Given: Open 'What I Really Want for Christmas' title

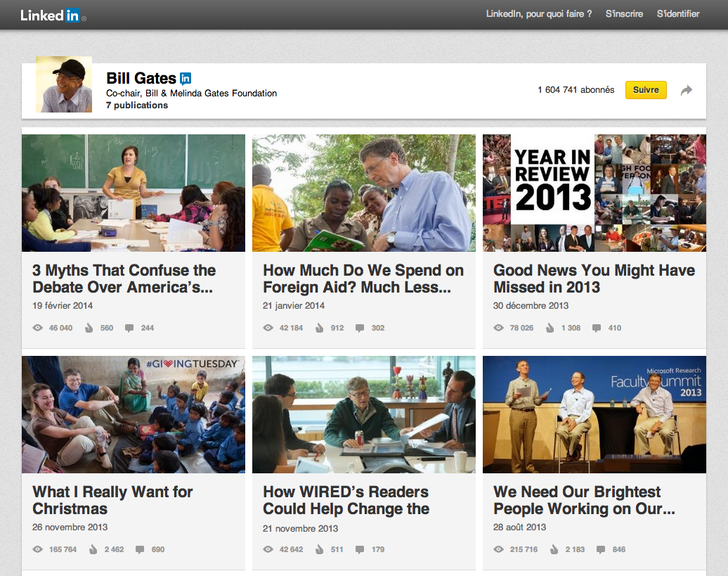Looking at the screenshot, I should pyautogui.click(x=112, y=500).
